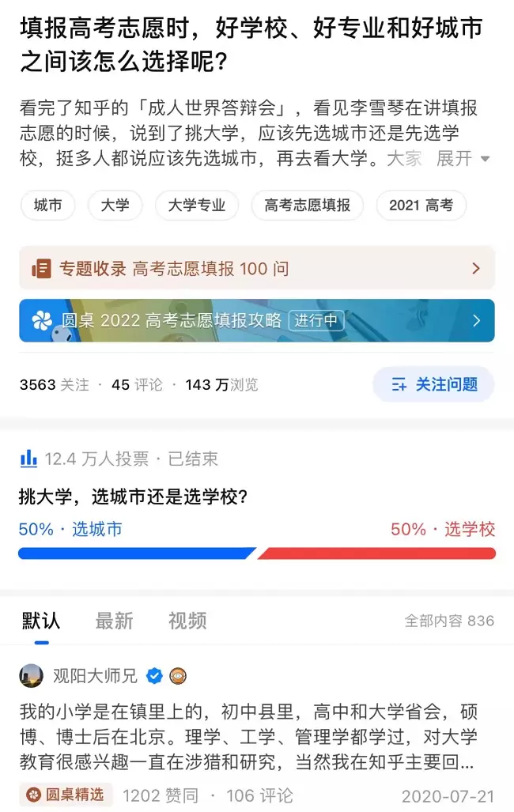The image size is (514, 812).
Task: Expand the question description with 展开
Action: (463, 159)
